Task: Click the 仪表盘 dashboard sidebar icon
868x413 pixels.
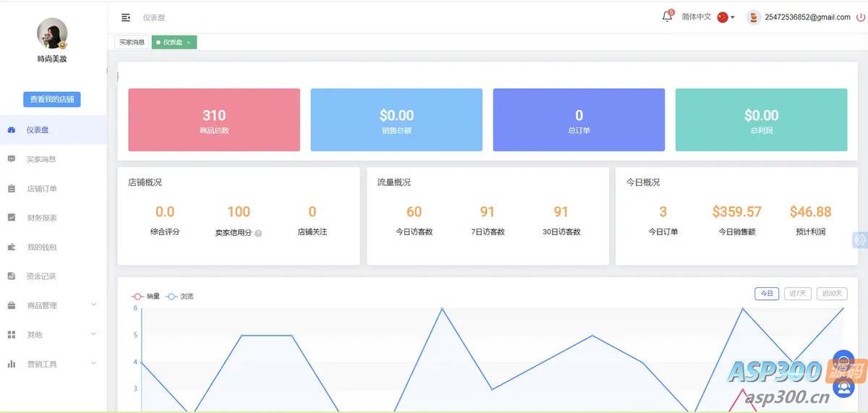Action: click(x=12, y=130)
